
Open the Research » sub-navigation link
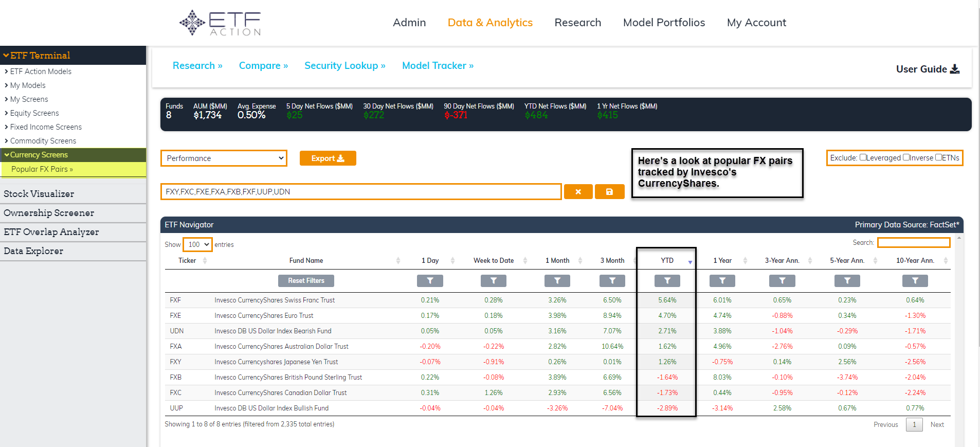coord(197,66)
